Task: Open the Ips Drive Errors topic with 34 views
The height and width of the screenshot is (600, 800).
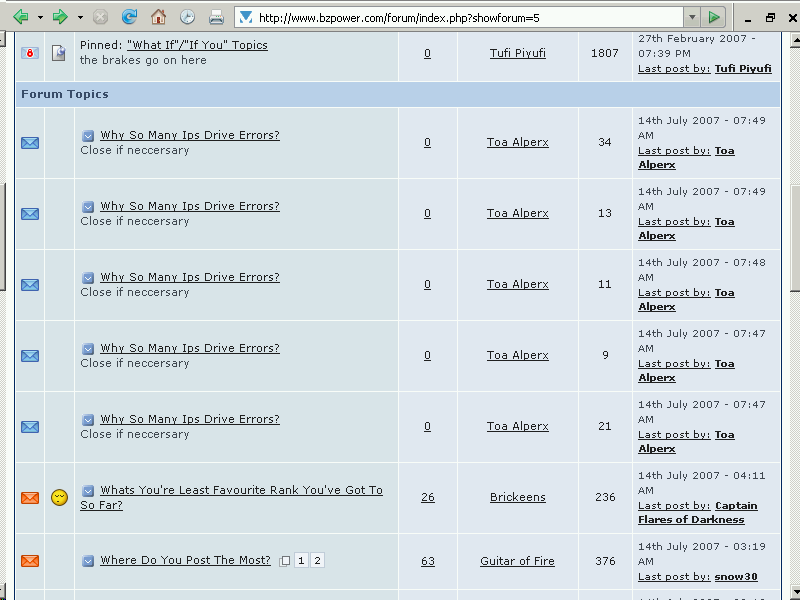Action: 190,135
